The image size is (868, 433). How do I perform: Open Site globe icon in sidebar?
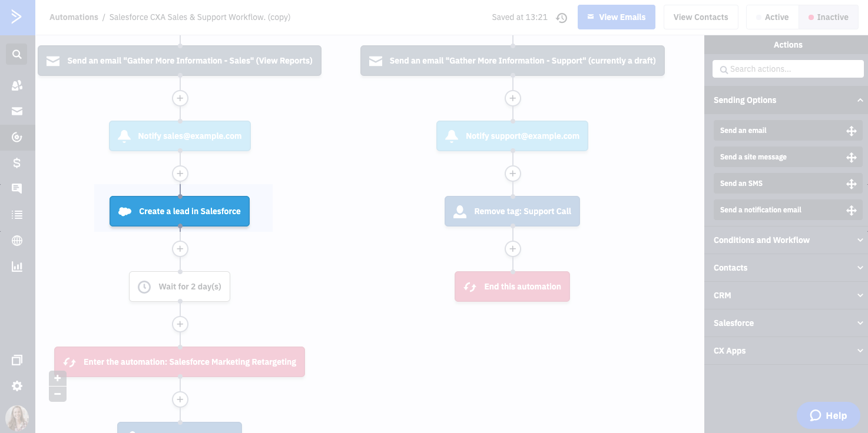pos(17,241)
